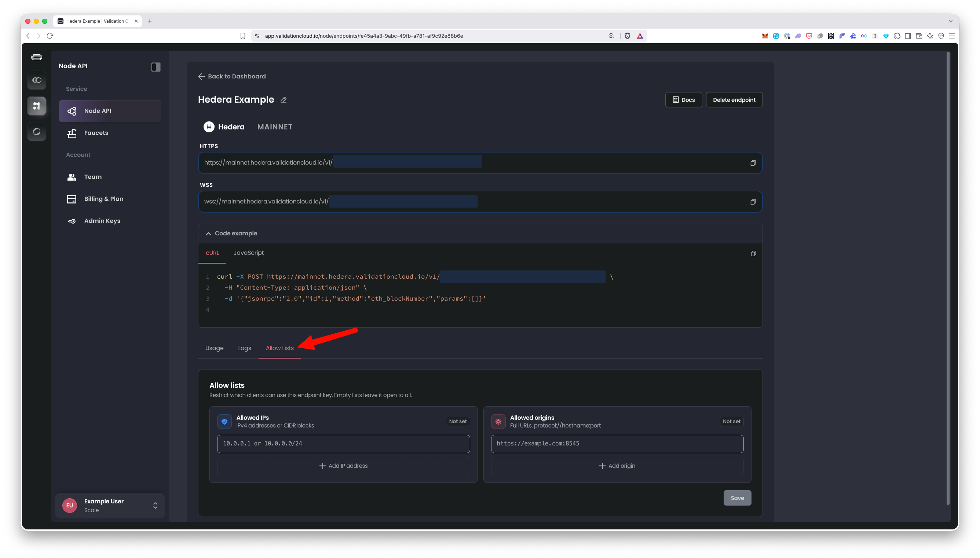Select the Node service rail icon

pyautogui.click(x=37, y=106)
